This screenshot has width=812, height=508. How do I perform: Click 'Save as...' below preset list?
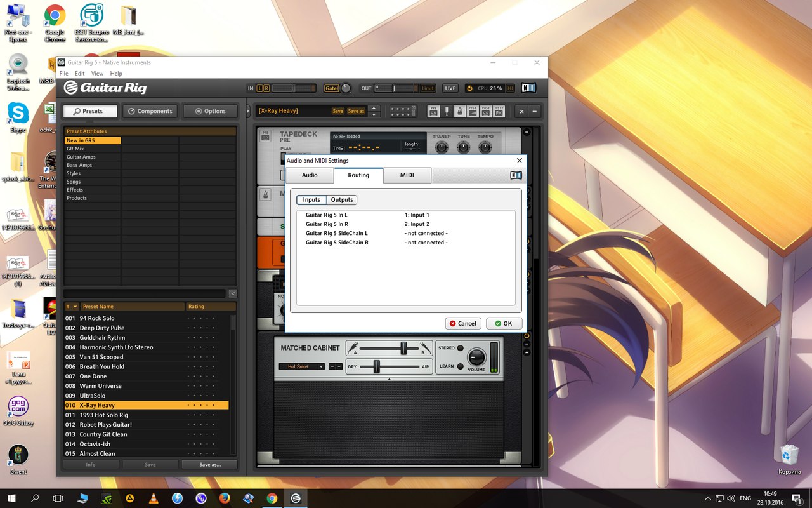point(210,465)
